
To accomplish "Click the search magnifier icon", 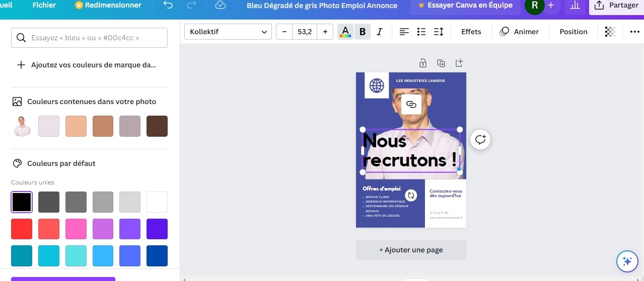I will click(x=21, y=38).
